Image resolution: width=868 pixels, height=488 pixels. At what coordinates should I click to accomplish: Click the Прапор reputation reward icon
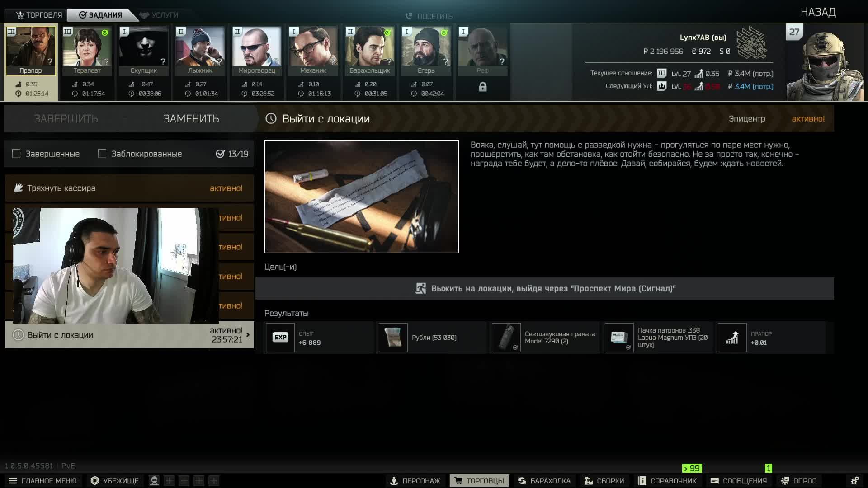tap(732, 338)
